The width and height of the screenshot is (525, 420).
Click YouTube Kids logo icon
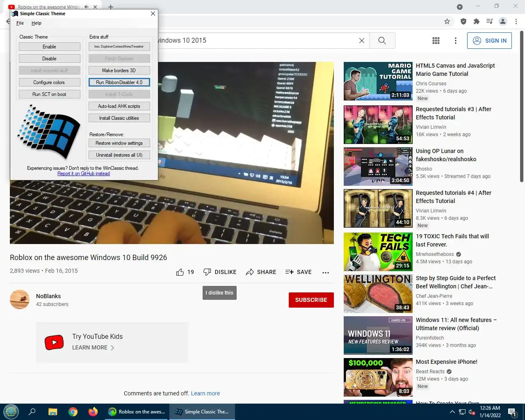(54, 342)
